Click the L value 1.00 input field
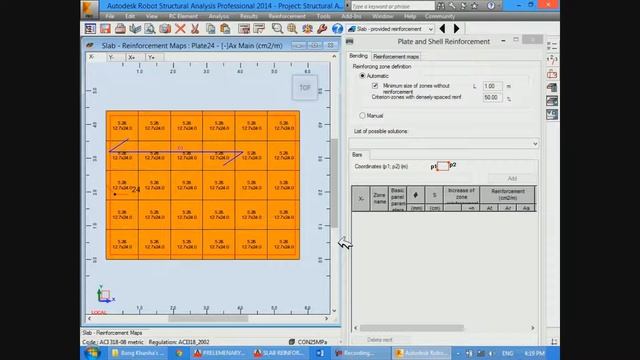This screenshot has width=640, height=360. pos(492,86)
